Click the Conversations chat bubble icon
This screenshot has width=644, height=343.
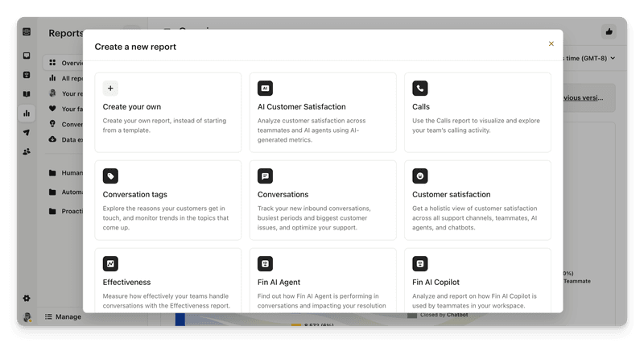(x=265, y=176)
